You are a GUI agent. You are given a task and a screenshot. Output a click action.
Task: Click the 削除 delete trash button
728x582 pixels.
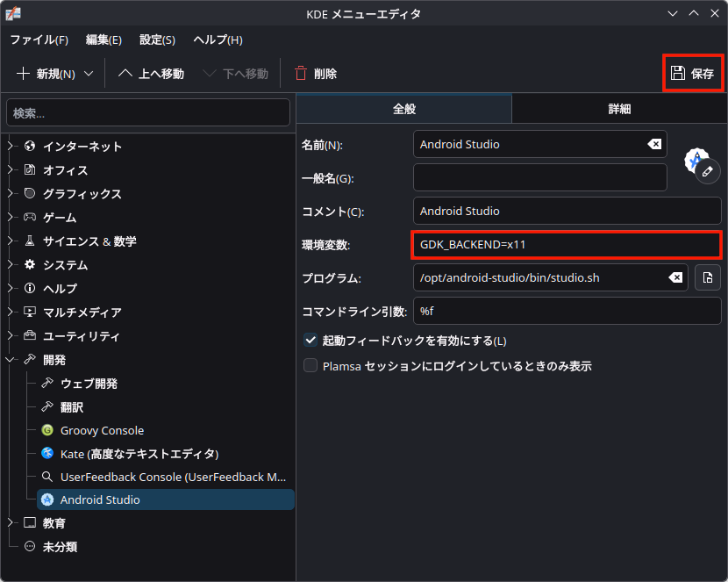(x=316, y=74)
